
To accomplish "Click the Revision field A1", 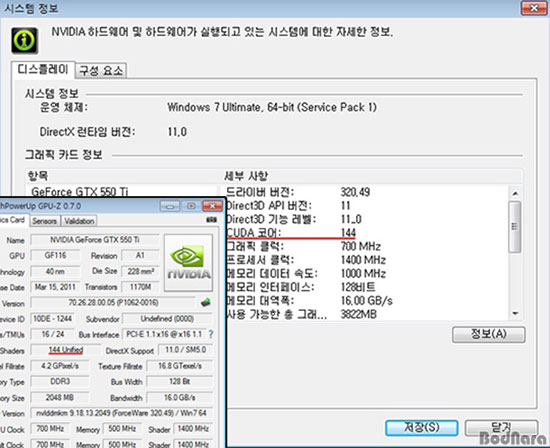I will [x=140, y=255].
